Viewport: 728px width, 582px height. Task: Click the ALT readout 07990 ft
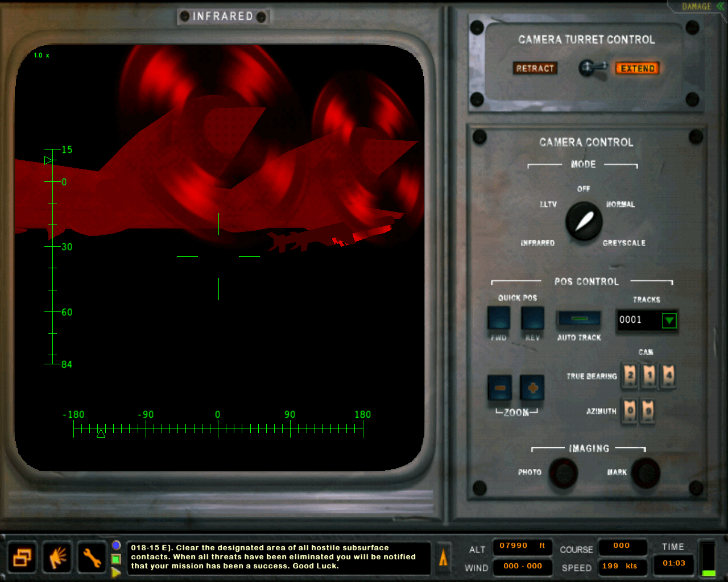point(523,546)
